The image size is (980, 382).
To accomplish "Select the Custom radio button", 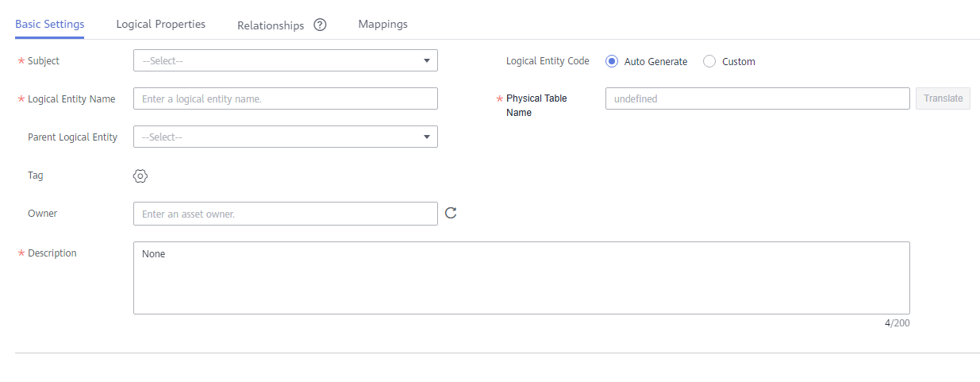I will coord(709,61).
